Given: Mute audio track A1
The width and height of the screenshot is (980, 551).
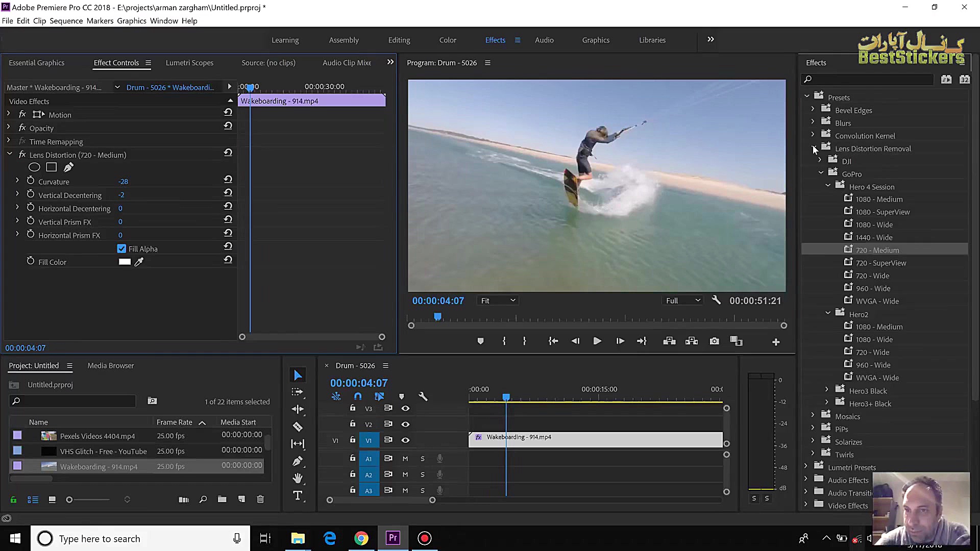Looking at the screenshot, I should tap(405, 458).
